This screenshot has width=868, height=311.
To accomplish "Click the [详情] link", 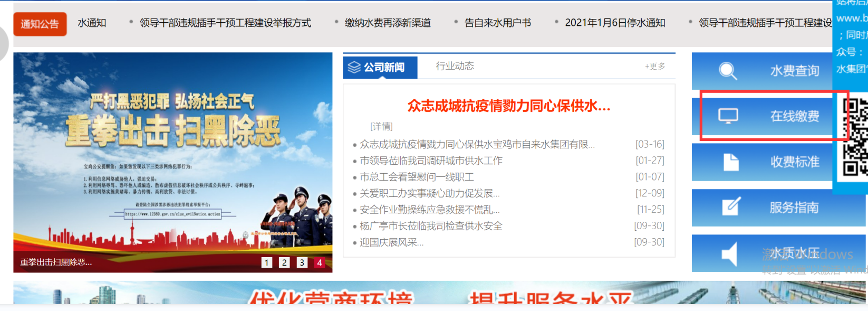I will click(381, 126).
